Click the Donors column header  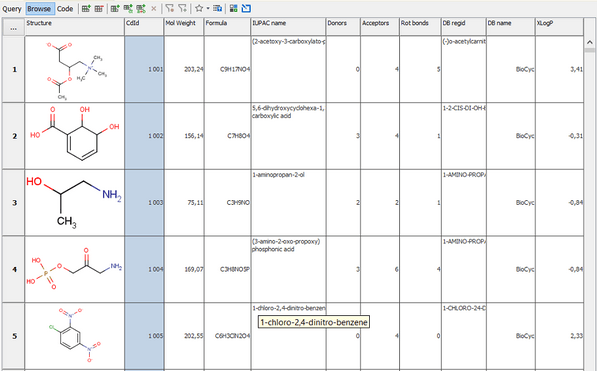pyautogui.click(x=343, y=27)
